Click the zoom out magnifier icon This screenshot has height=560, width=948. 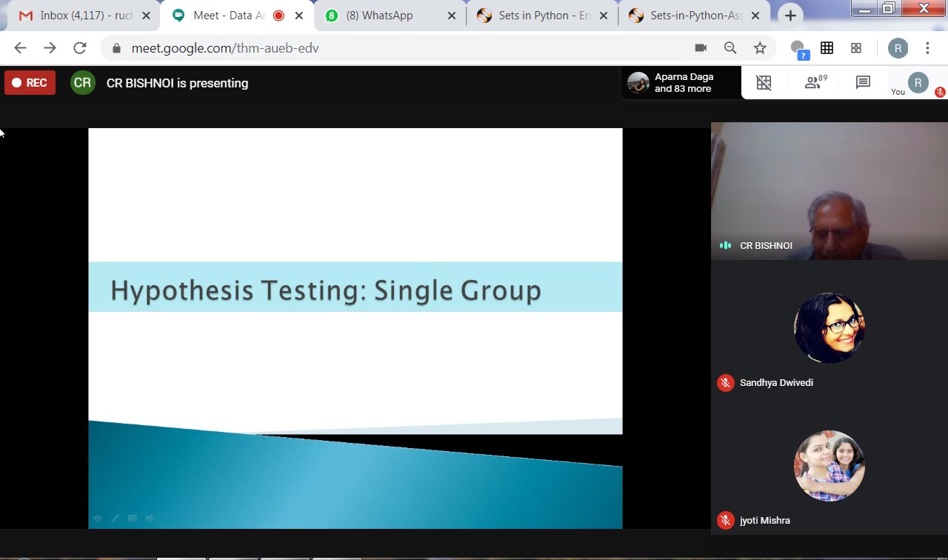point(730,48)
